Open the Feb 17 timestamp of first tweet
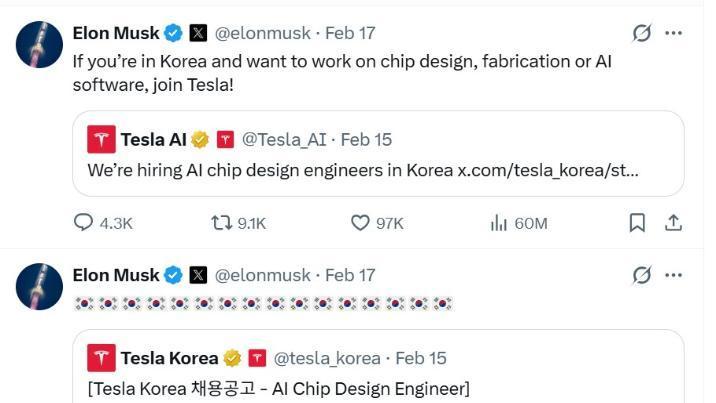 pos(350,33)
